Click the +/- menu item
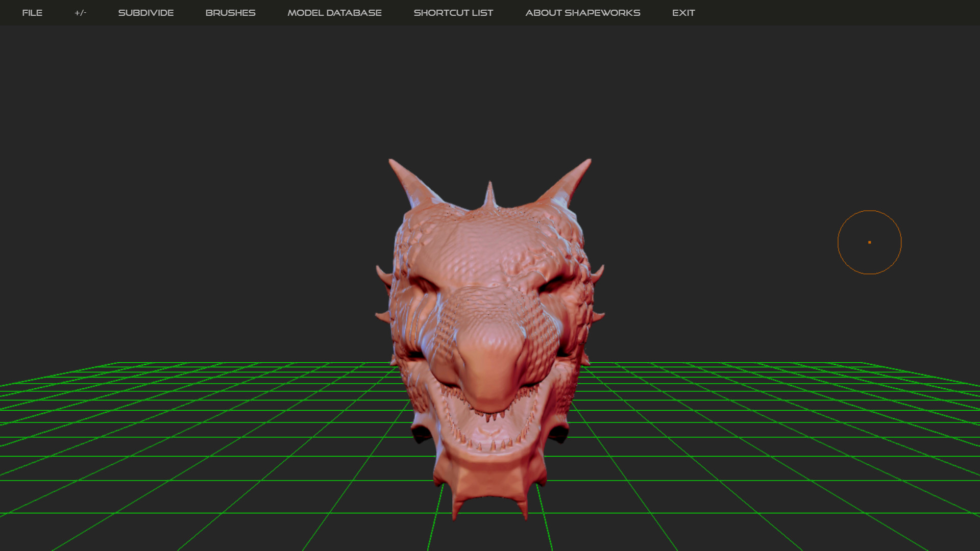The width and height of the screenshot is (980, 551). click(x=80, y=13)
